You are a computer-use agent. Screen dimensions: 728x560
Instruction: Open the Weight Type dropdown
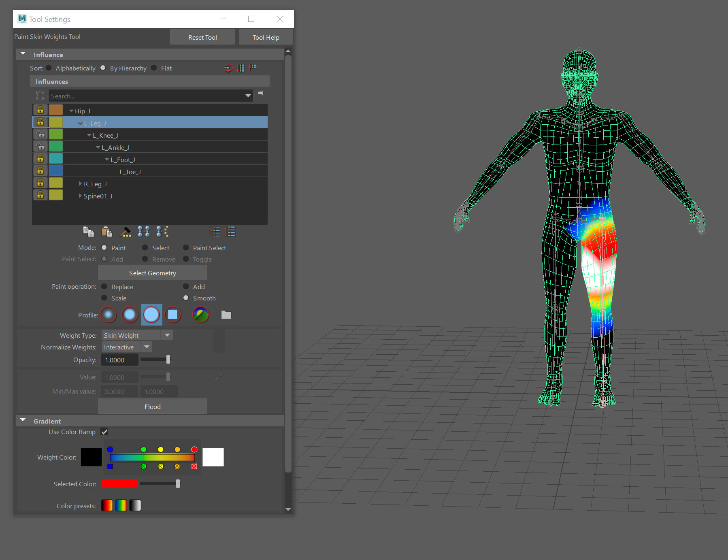167,335
